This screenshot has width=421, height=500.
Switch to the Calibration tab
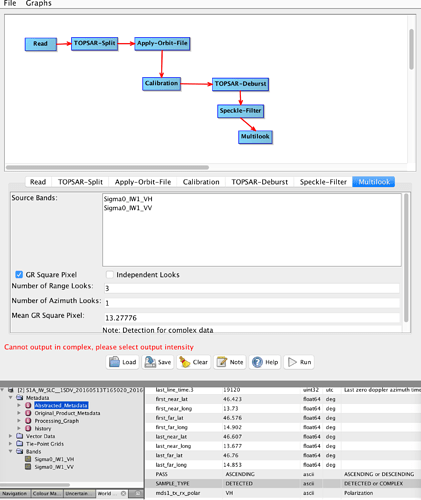(x=201, y=182)
